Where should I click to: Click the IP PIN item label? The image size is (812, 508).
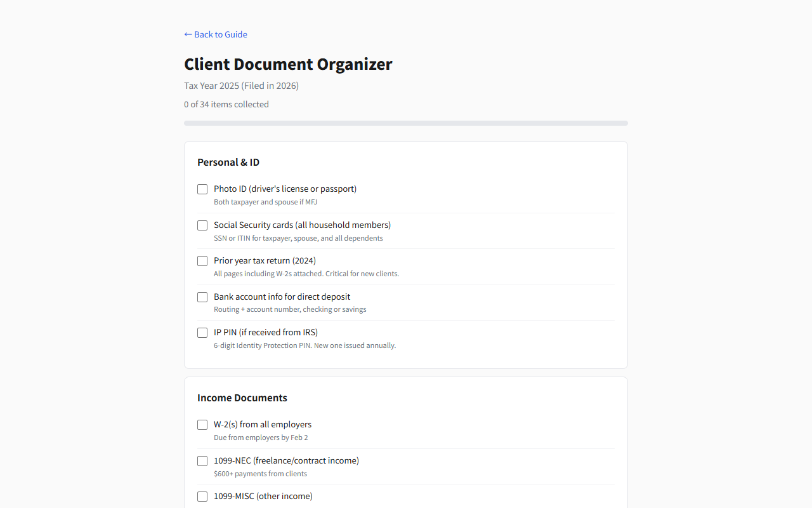[x=265, y=332]
